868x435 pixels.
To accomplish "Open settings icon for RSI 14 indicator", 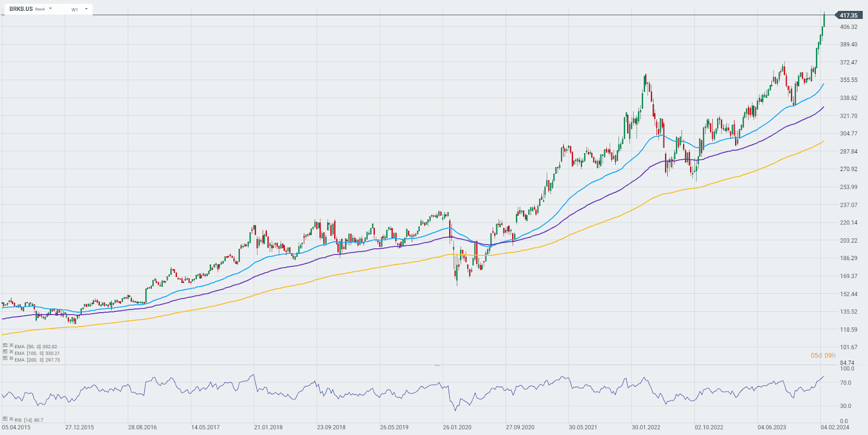I will tap(5, 419).
